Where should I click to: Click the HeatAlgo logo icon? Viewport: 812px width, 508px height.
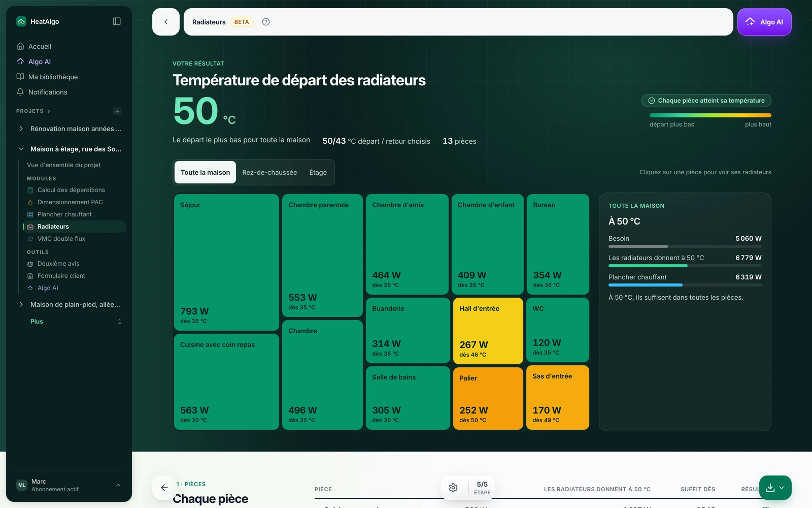tap(21, 21)
